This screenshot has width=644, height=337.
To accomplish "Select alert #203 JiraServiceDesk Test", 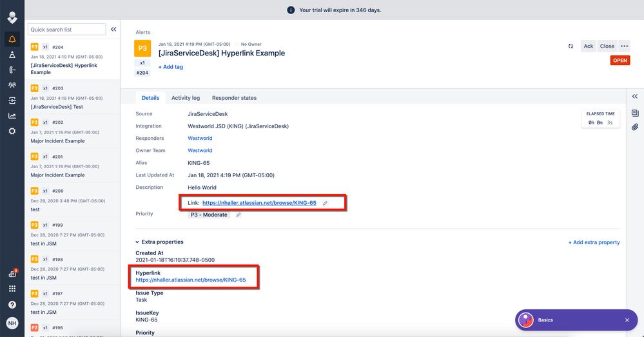I will (72, 97).
